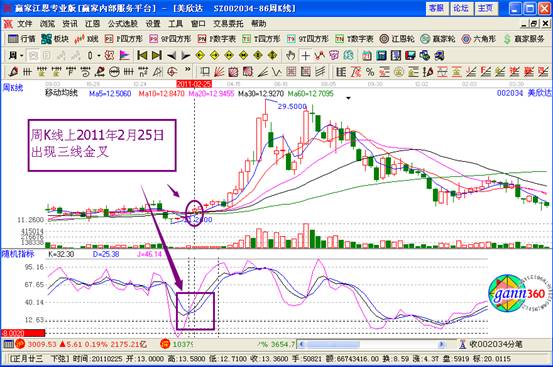Open the 帮助 menu
The image size is (553, 367).
point(259,24)
